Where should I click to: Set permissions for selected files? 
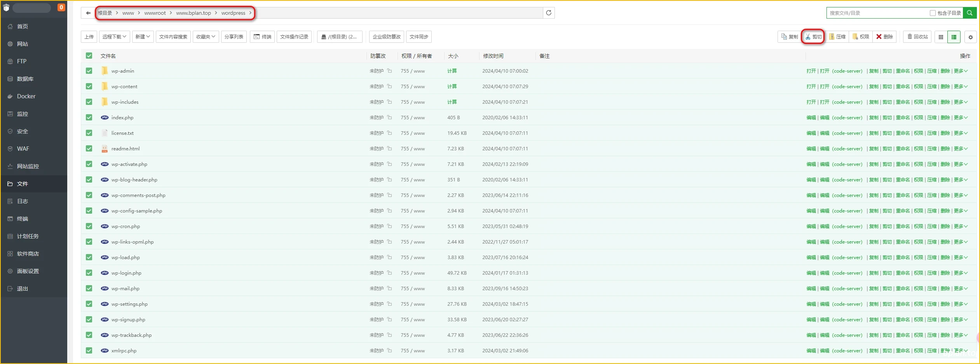861,37
